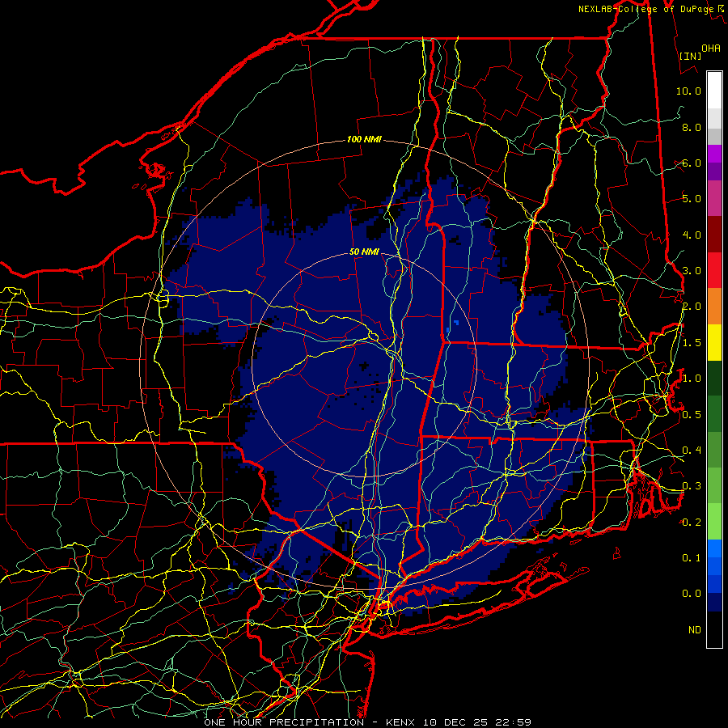Image resolution: width=728 pixels, height=728 pixels.
Task: Pick the 2.0 scale label
Action: (692, 307)
